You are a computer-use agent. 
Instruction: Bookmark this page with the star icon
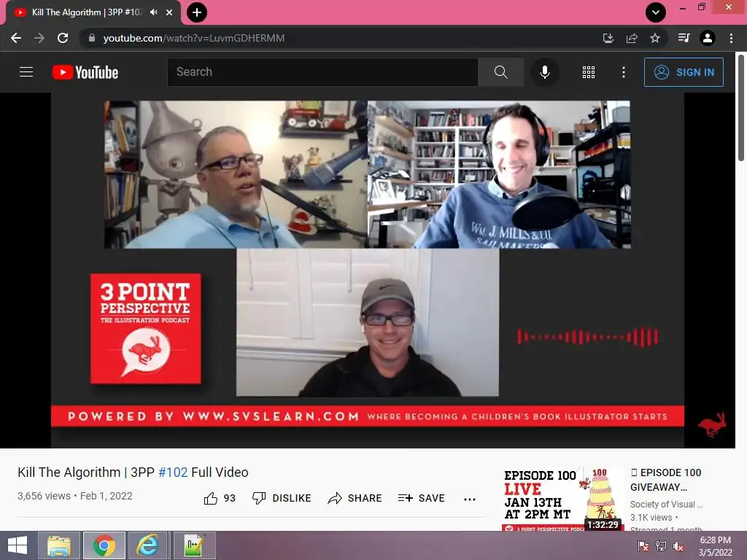[655, 38]
